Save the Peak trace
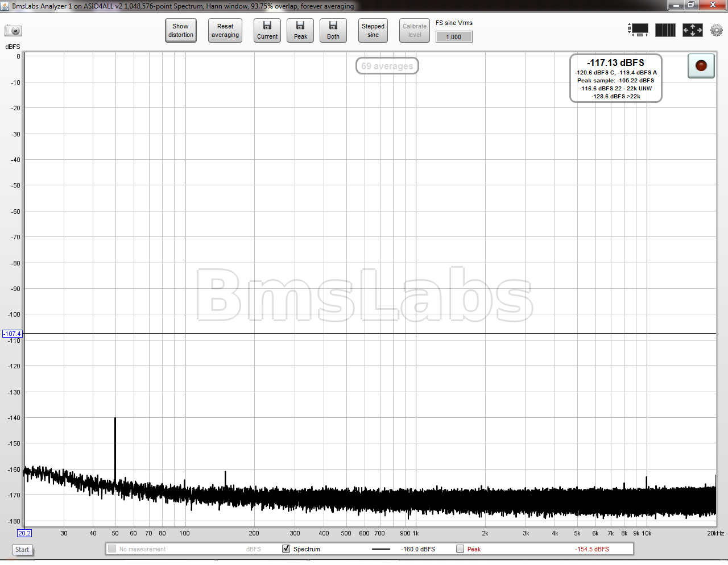Image resolution: width=728 pixels, height=565 pixels. click(300, 31)
